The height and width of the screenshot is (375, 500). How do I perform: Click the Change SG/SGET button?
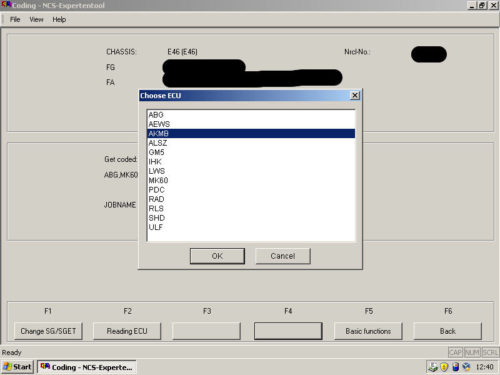[48, 331]
